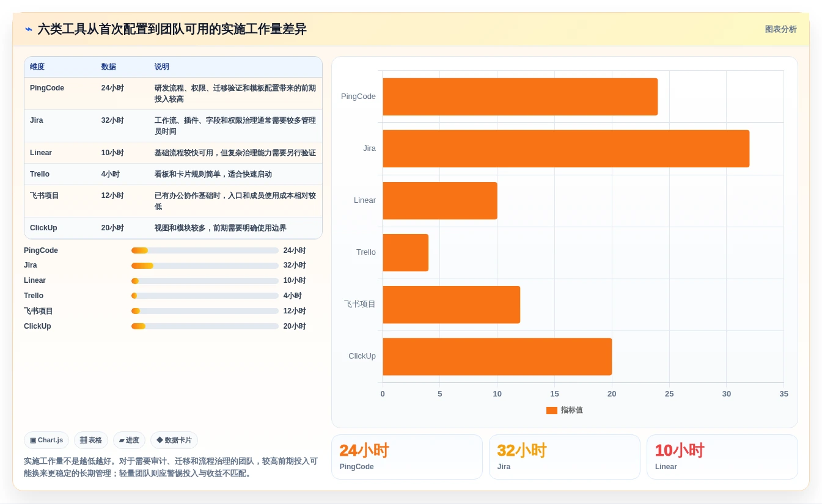Open the 24小时 PingCode data card
Viewport: 822px width, 504px height.
pos(407,457)
